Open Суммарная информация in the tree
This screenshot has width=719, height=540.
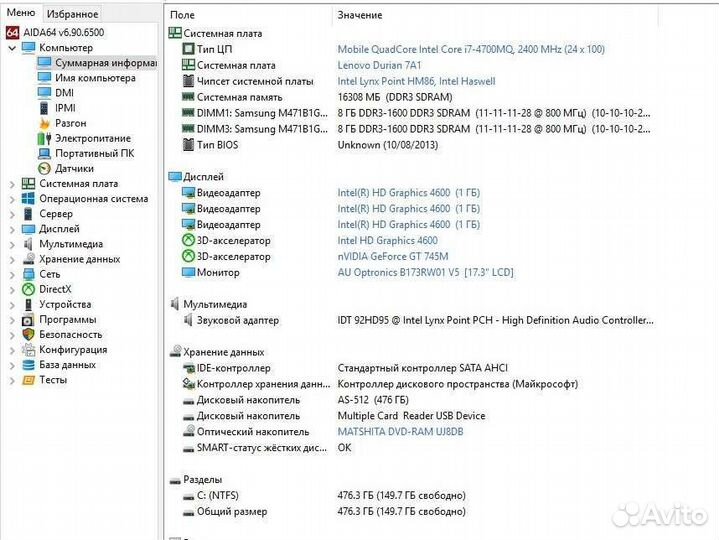[x=106, y=62]
